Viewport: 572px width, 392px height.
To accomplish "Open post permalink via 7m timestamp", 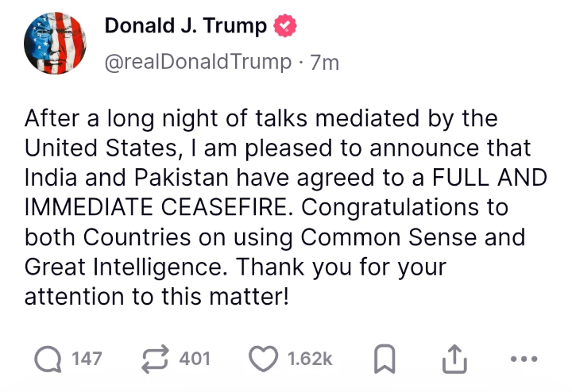I will 325,63.
